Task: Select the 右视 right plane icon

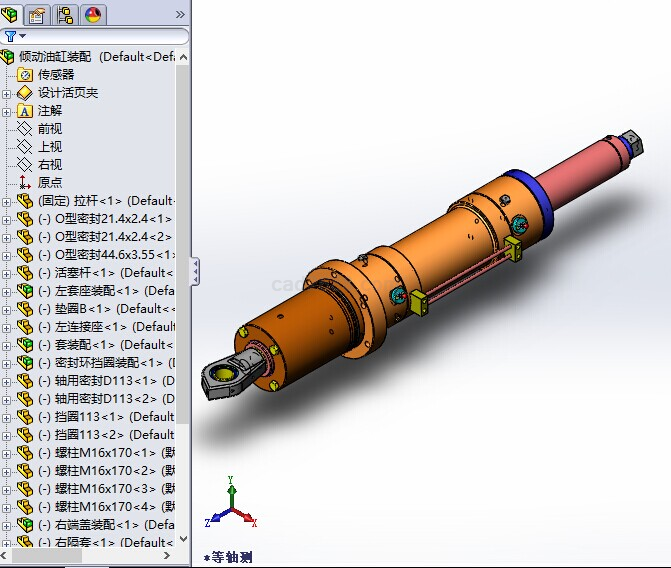Action: [24, 165]
